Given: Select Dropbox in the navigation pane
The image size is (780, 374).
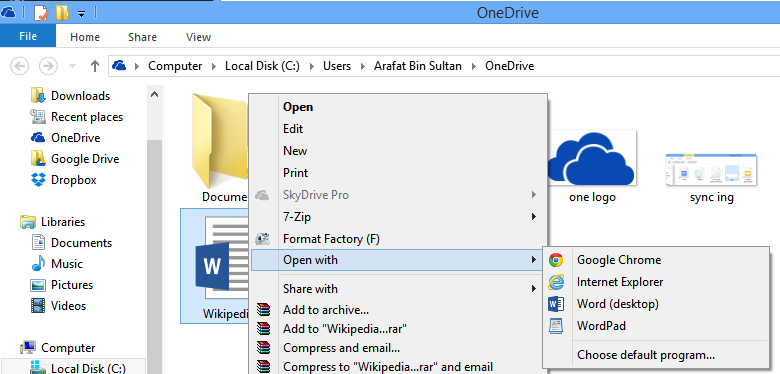Looking at the screenshot, I should (x=63, y=180).
